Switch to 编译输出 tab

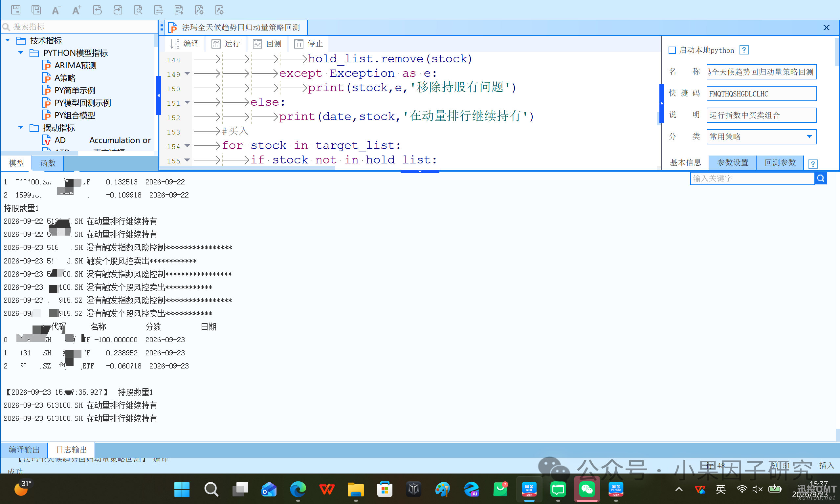pos(24,450)
